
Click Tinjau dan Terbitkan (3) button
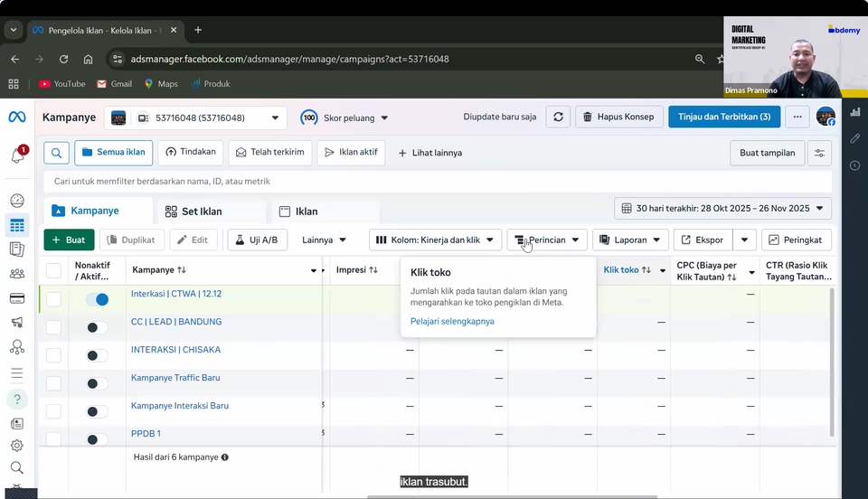point(724,117)
